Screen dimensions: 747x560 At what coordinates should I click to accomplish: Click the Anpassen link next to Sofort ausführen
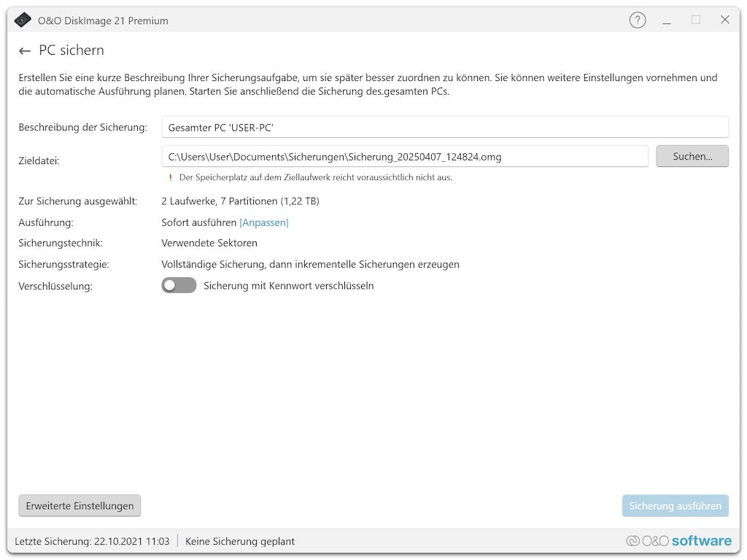pos(264,222)
